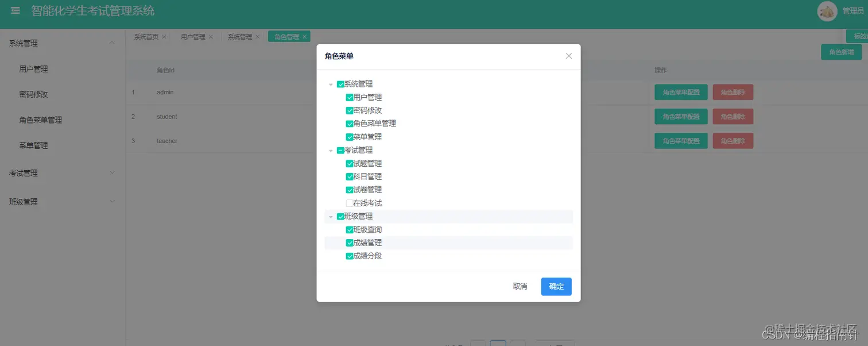Toggle the partially checked 考试管理 checkbox
868x346 pixels.
click(x=340, y=150)
